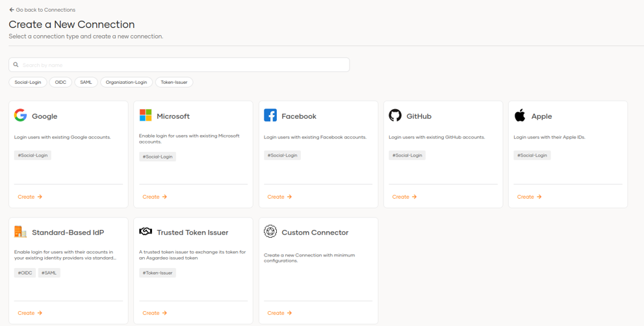
Task: Select the GitHub card title
Action: (x=419, y=116)
